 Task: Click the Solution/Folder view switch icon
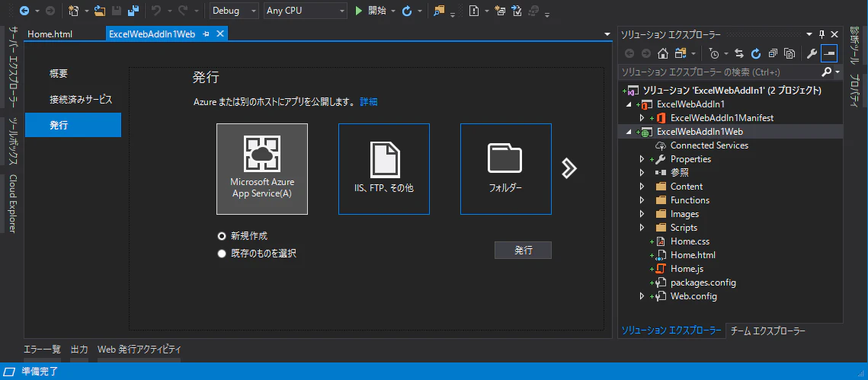pyautogui.click(x=681, y=53)
